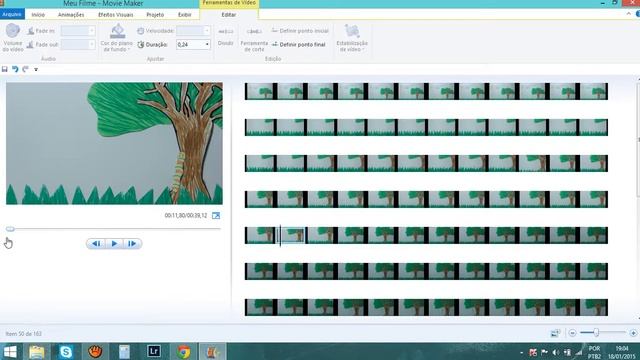Go to the next frame

[x=132, y=244]
